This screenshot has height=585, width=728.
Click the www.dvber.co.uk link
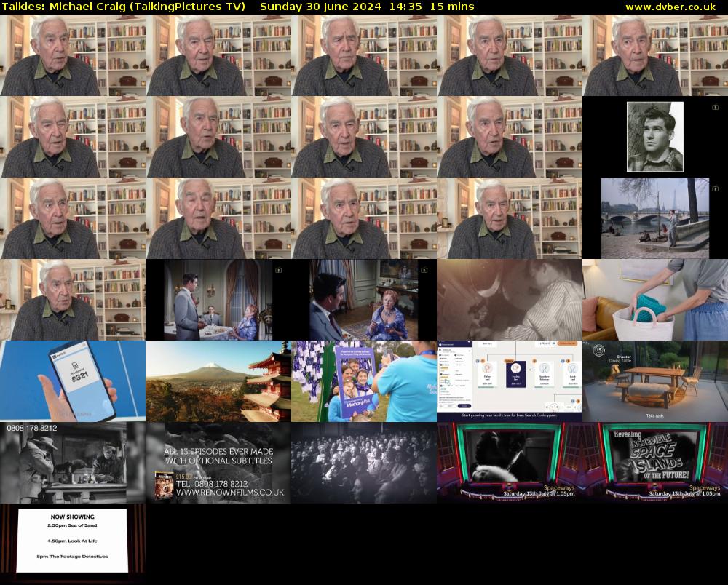[673, 7]
